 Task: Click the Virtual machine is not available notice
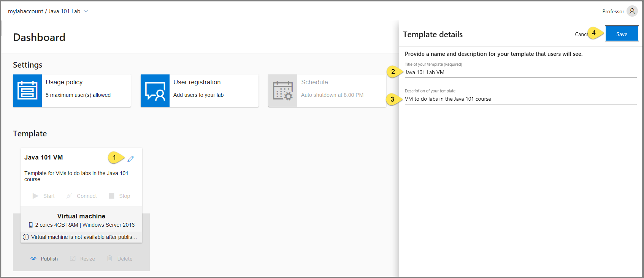pos(84,237)
